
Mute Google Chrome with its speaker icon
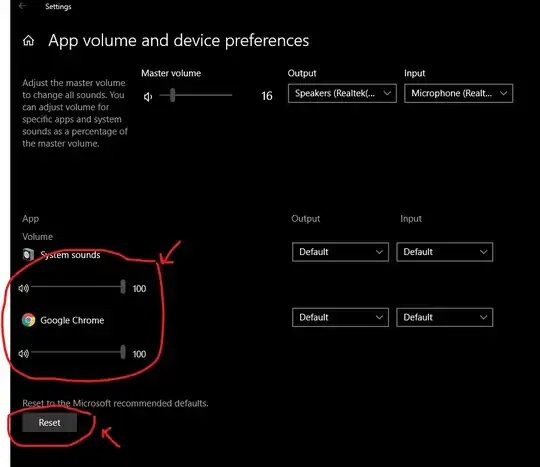tap(24, 353)
